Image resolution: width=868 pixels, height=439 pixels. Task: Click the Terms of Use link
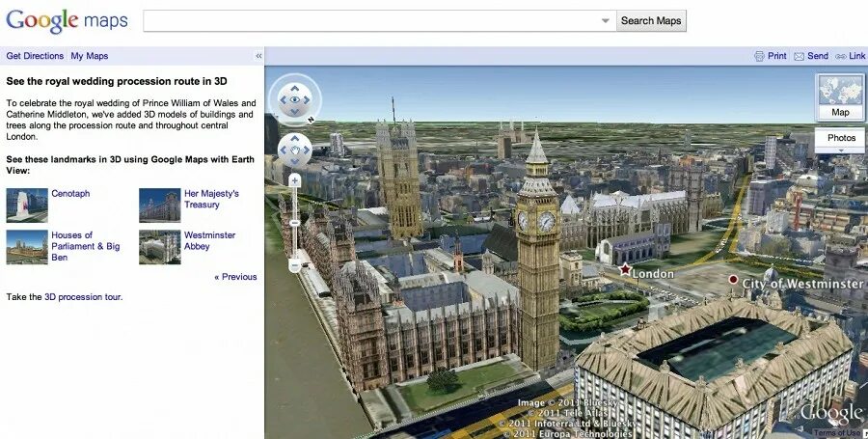click(837, 433)
